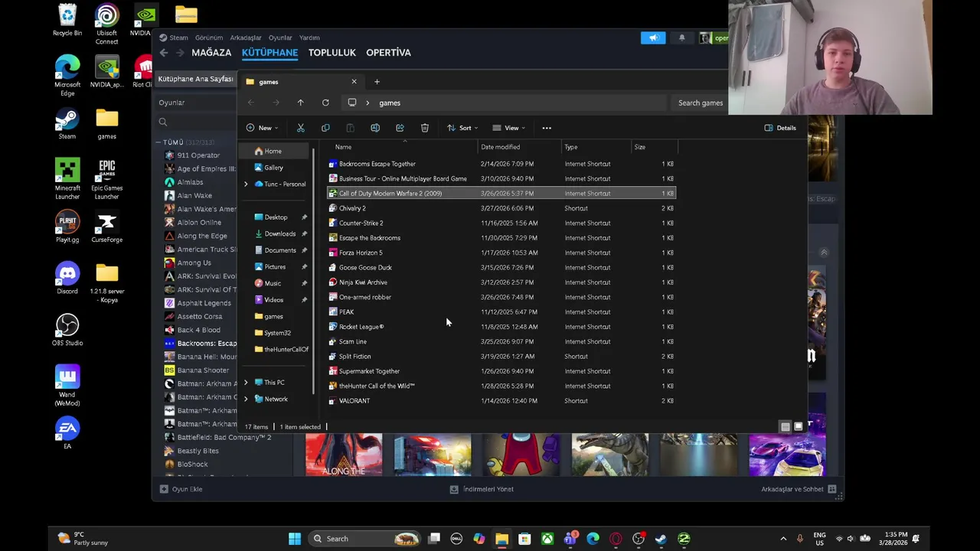Open System32 folder in the navigation pane
The image size is (980, 551).
coord(277,333)
